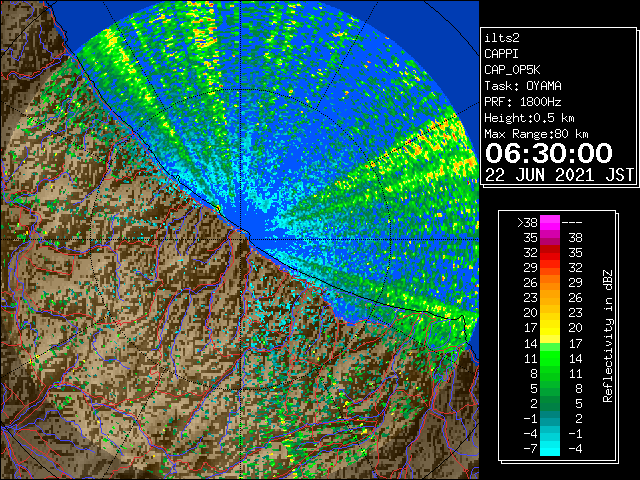
Task: Click the magenta >38 dBZ legend swatch
Action: [x=550, y=222]
